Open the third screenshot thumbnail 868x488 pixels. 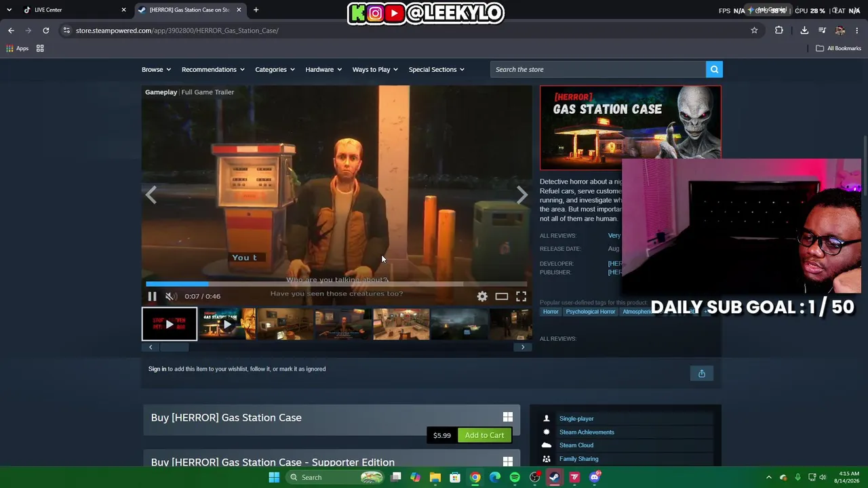(285, 324)
